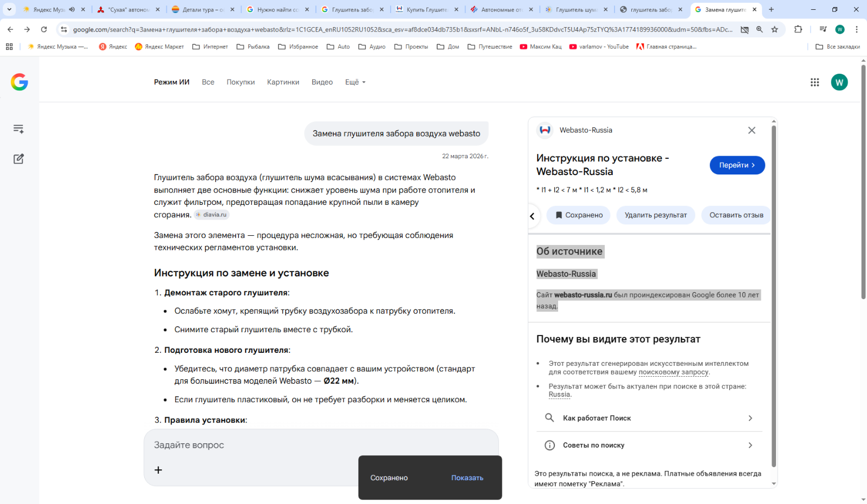
Task: Expand the Как работает Поиск row
Action: [649, 418]
